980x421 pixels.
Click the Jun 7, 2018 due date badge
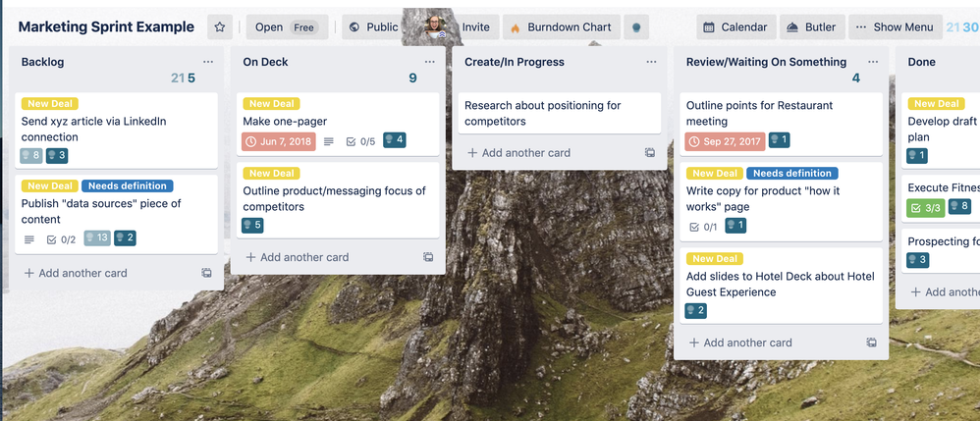[x=279, y=141]
